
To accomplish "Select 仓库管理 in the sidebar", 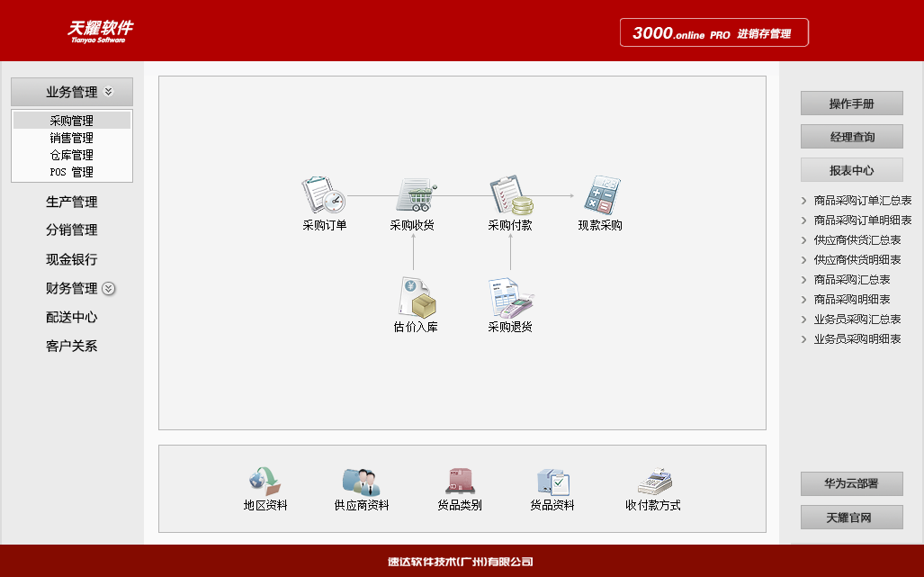I will pos(72,155).
